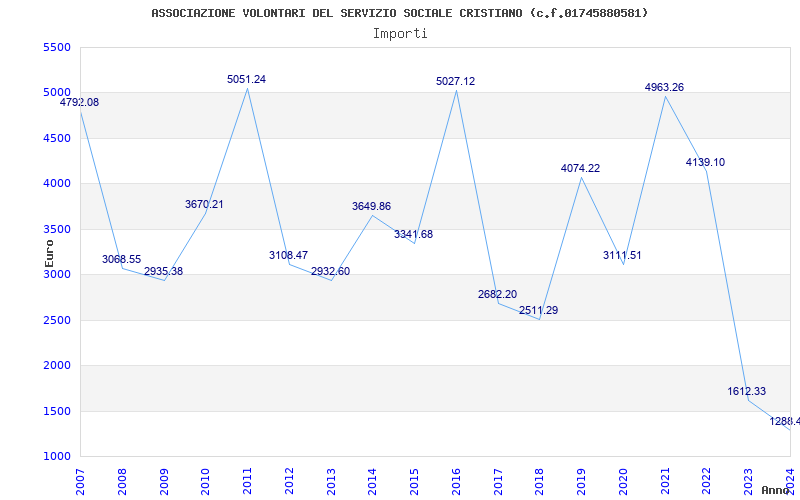800x500 pixels.
Task: Click the 1500 y-axis tick label
Action: click(x=57, y=411)
